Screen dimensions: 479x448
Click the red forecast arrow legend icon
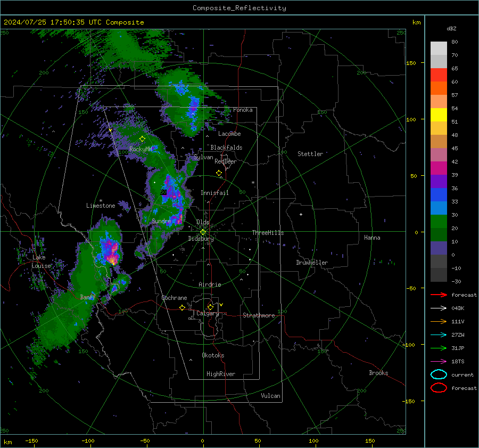pos(439,295)
